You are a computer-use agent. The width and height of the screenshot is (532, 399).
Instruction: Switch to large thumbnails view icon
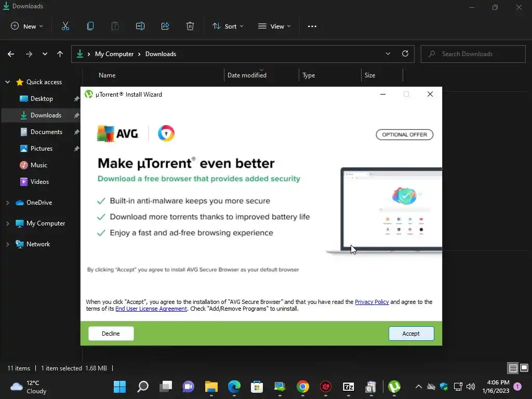coord(524,368)
